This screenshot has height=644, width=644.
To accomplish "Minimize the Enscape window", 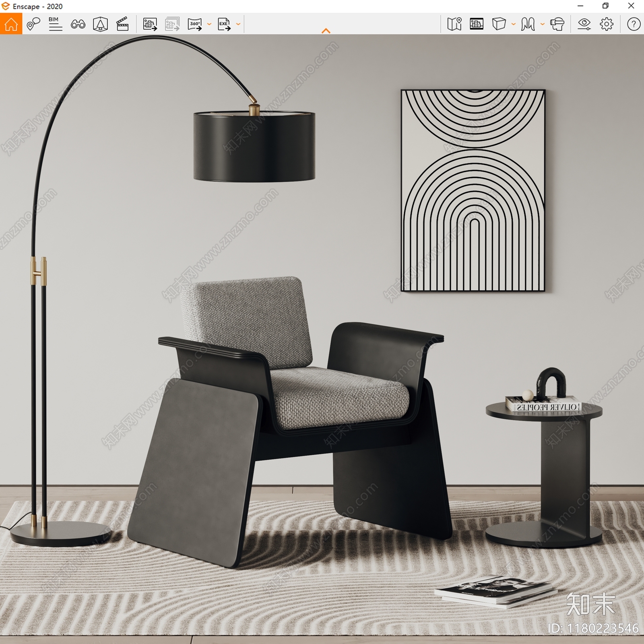I will (x=580, y=6).
